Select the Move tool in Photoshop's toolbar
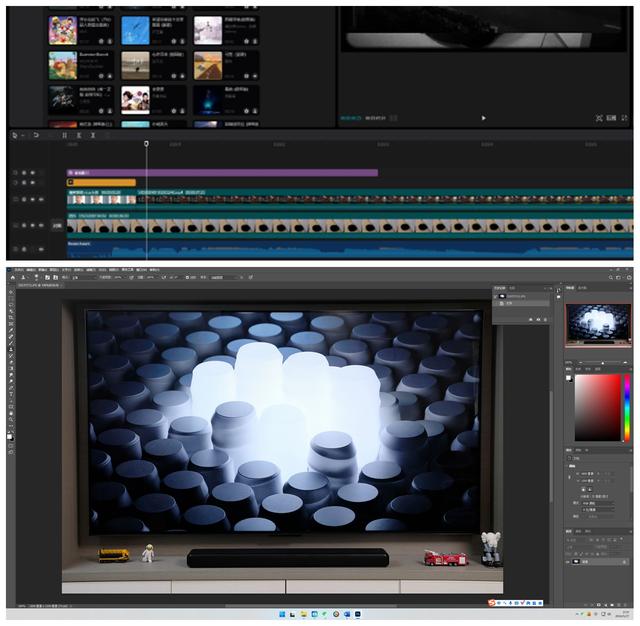Screen dimensions: 640x626 coord(11,292)
